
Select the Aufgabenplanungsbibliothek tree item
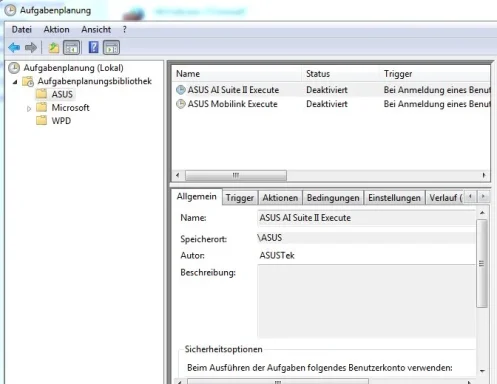[95, 81]
